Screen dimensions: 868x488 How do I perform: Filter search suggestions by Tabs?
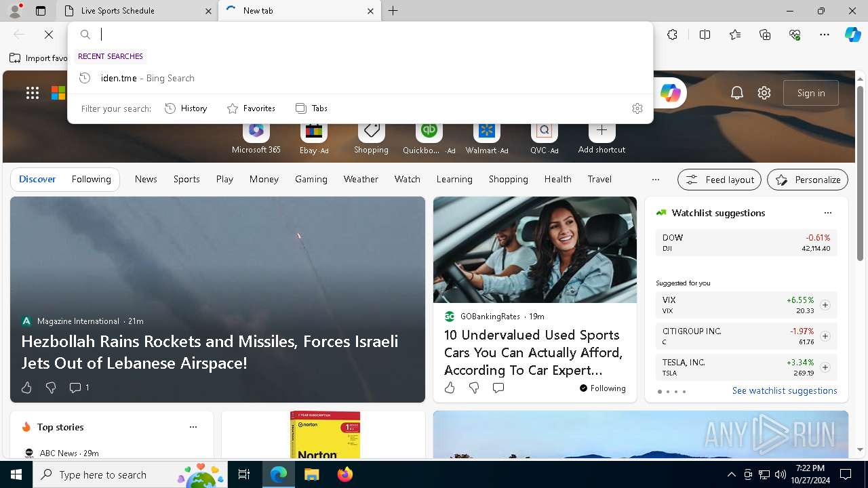311,108
